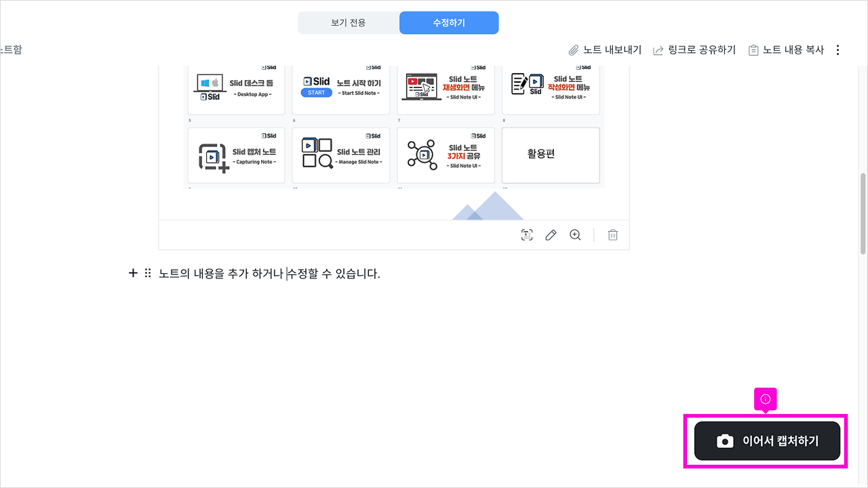Open the three-dot overflow menu
Viewport: 868px width, 488px height.
pyautogui.click(x=838, y=49)
